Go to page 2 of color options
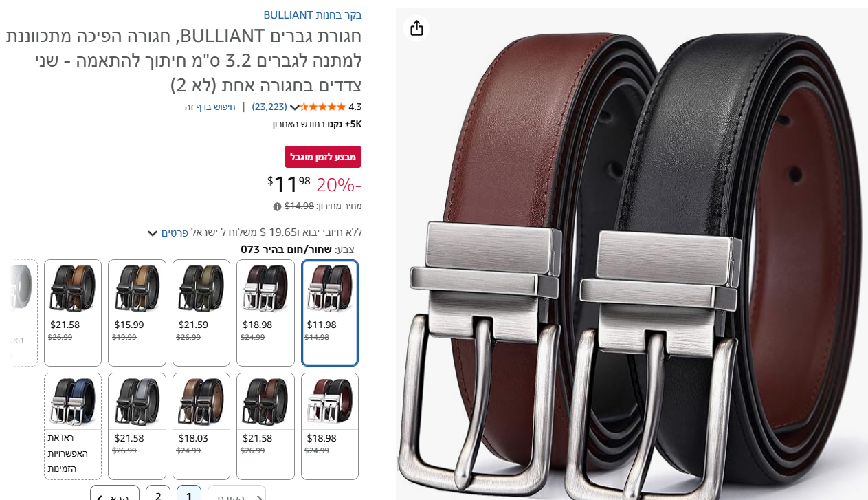Screen dimensions: 868x500 [x=158, y=493]
